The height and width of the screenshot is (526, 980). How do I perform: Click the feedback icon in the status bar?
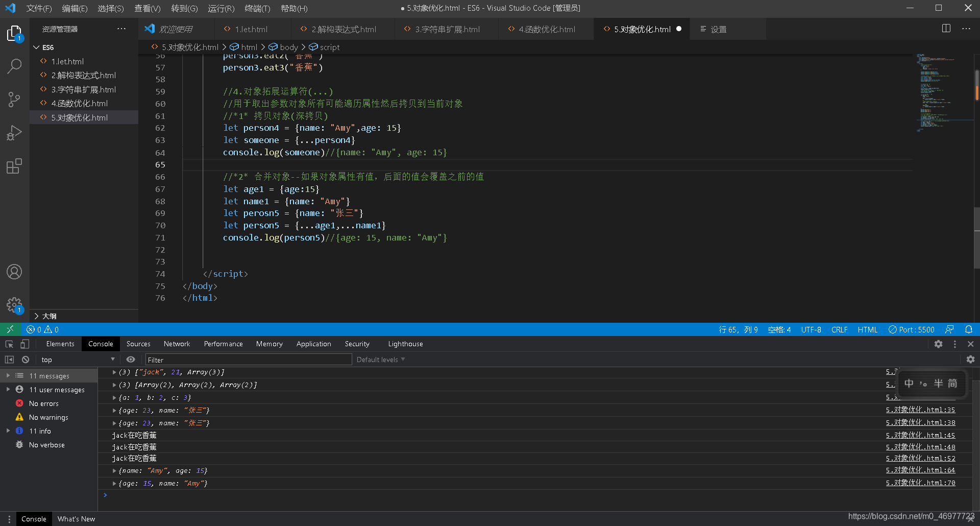pos(949,329)
